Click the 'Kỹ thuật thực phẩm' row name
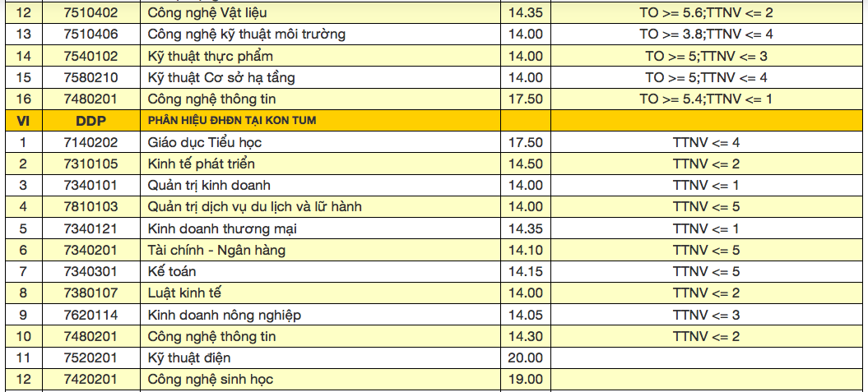The image size is (868, 392). point(210,56)
